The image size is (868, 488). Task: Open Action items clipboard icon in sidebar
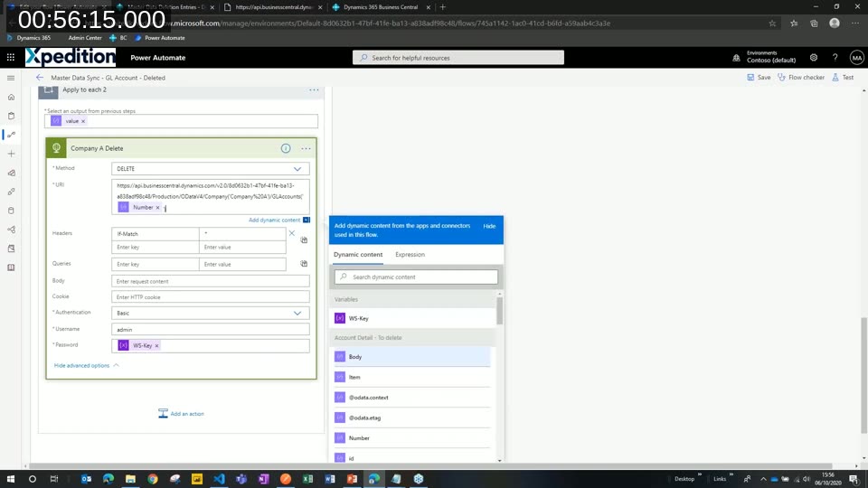(x=11, y=117)
